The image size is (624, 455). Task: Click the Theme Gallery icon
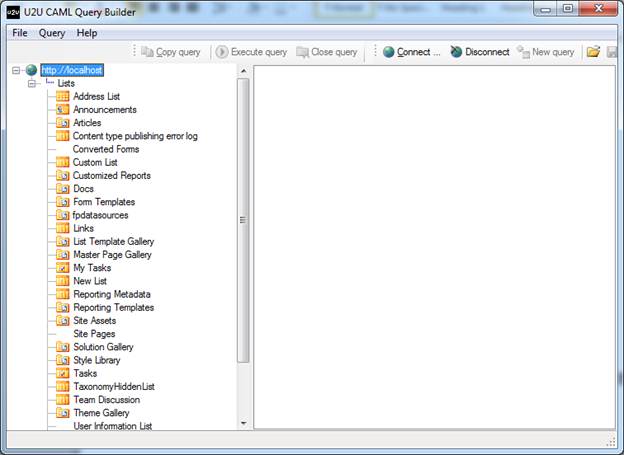pyautogui.click(x=62, y=413)
